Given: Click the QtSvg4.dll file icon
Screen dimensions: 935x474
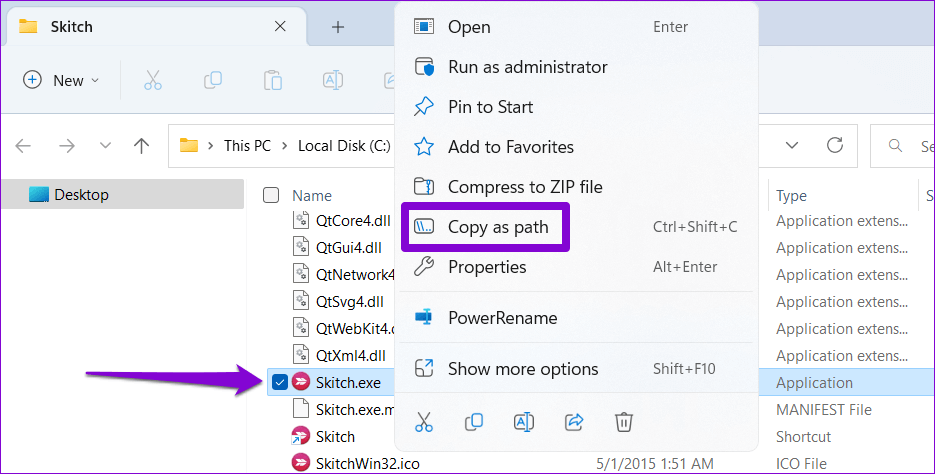Looking at the screenshot, I should pos(301,302).
